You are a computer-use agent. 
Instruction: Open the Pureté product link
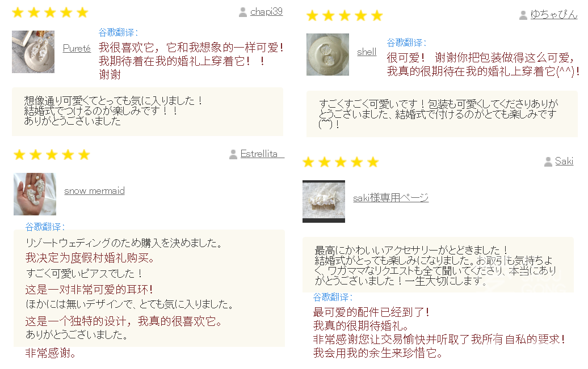77,49
